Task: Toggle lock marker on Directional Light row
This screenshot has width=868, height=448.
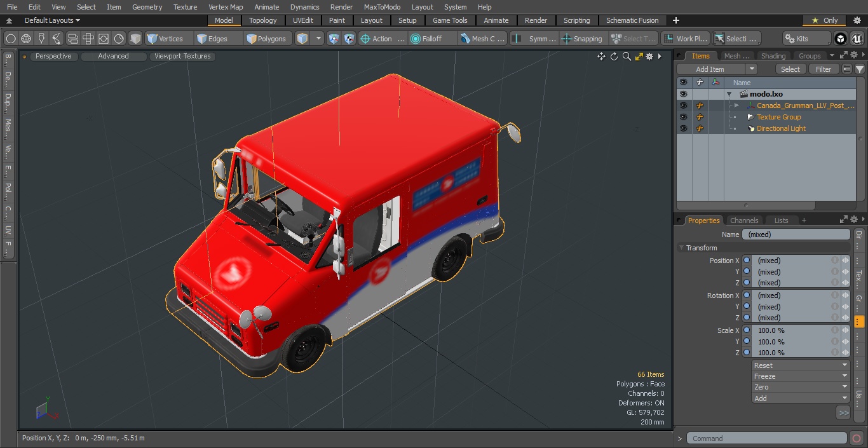Action: [700, 128]
